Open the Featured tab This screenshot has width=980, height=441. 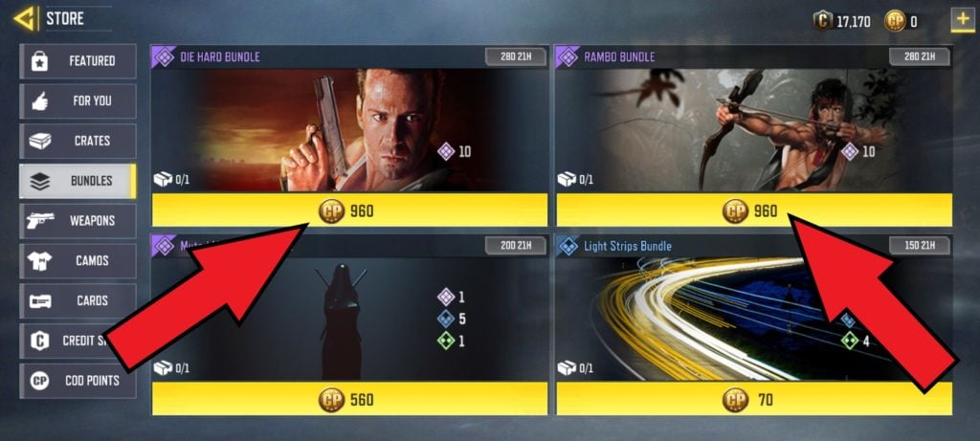coord(78,61)
